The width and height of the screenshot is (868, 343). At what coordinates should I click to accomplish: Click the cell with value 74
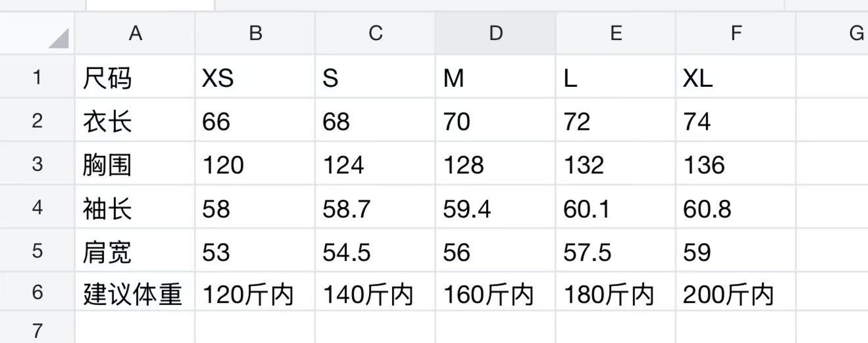736,121
